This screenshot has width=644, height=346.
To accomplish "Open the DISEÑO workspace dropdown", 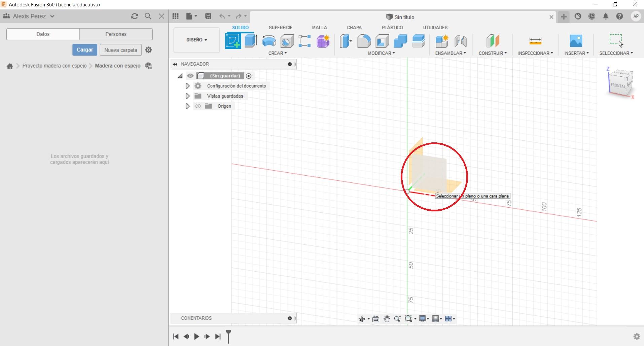I will (x=197, y=40).
